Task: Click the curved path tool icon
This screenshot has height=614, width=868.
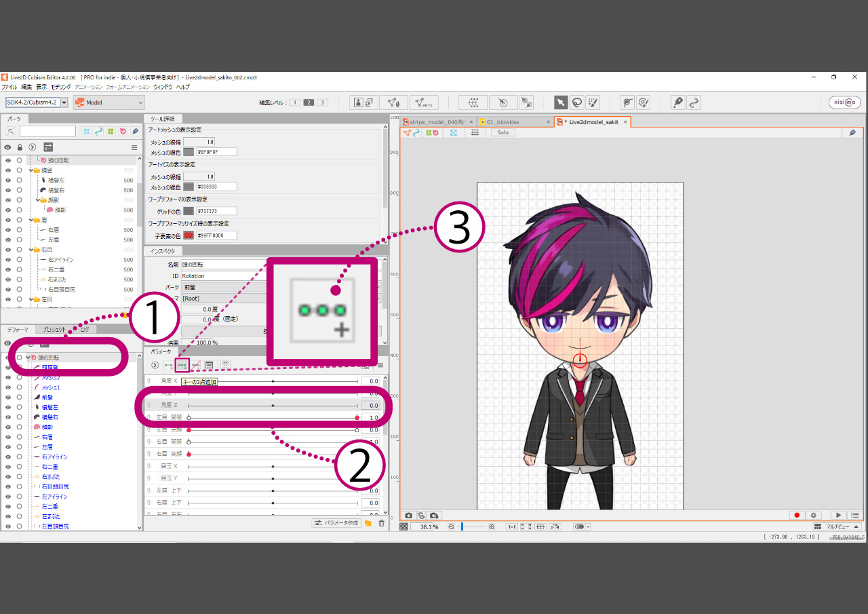Action: [x=694, y=102]
